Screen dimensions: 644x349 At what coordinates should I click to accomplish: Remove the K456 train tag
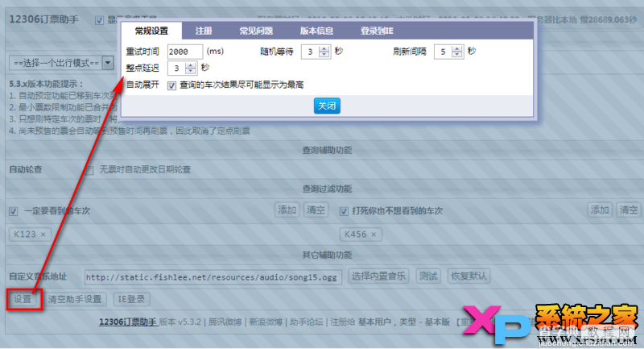pos(374,235)
